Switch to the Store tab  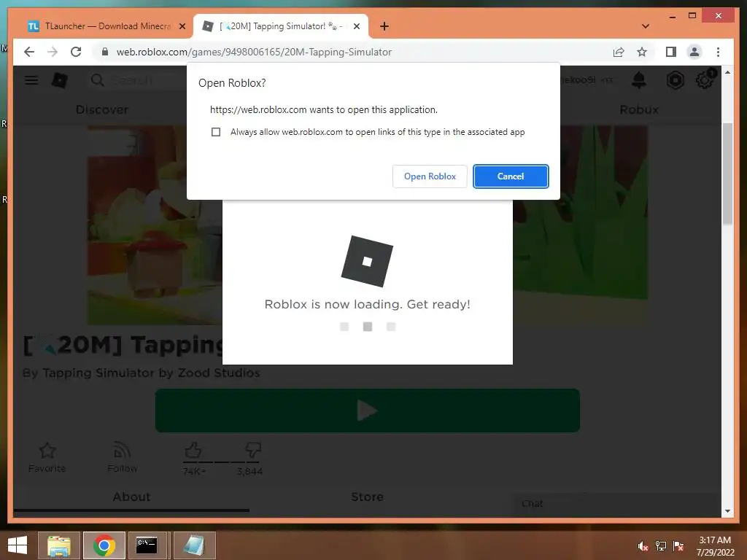click(x=368, y=497)
